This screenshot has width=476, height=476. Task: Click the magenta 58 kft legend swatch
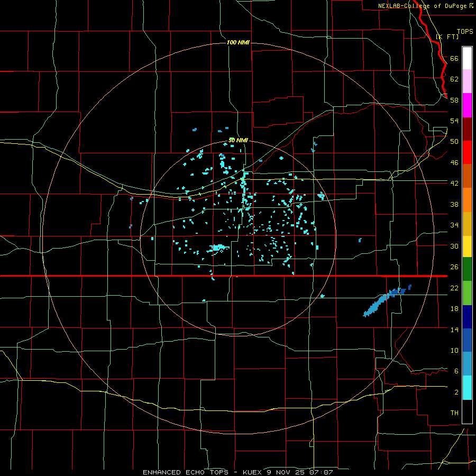point(467,105)
